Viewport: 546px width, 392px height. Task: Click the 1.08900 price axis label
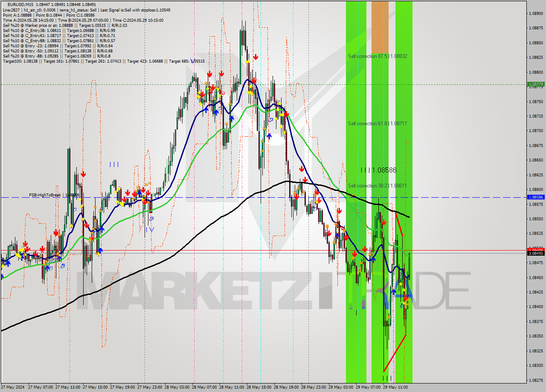point(536,14)
